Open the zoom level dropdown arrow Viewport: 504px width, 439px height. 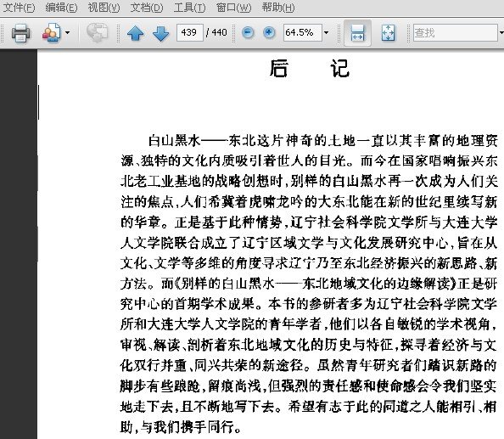pos(327,32)
